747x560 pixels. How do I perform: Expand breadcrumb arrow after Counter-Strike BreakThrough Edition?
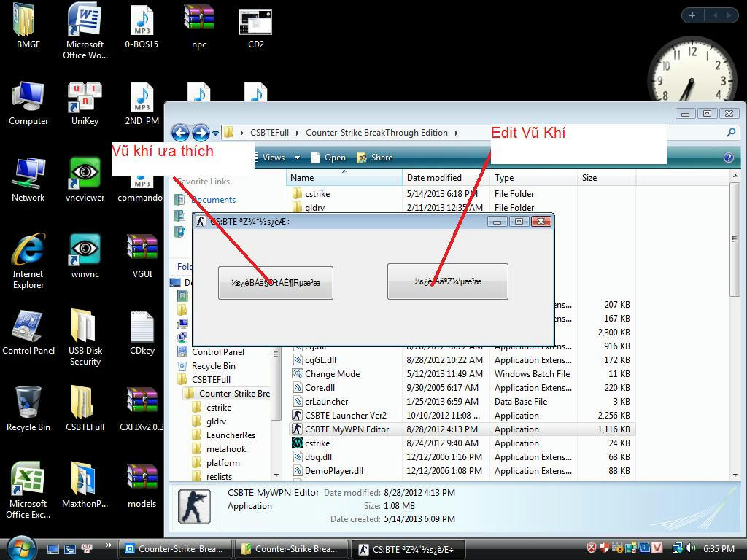pyautogui.click(x=456, y=133)
